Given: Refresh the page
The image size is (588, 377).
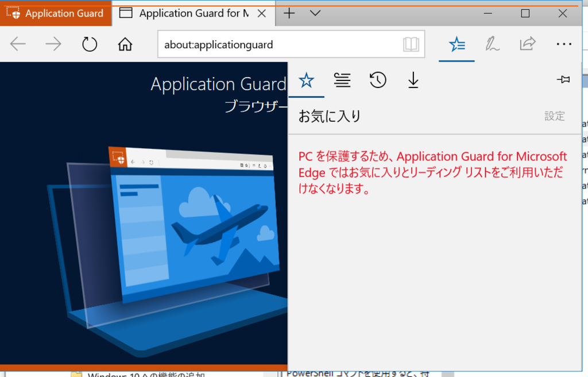Looking at the screenshot, I should [89, 44].
